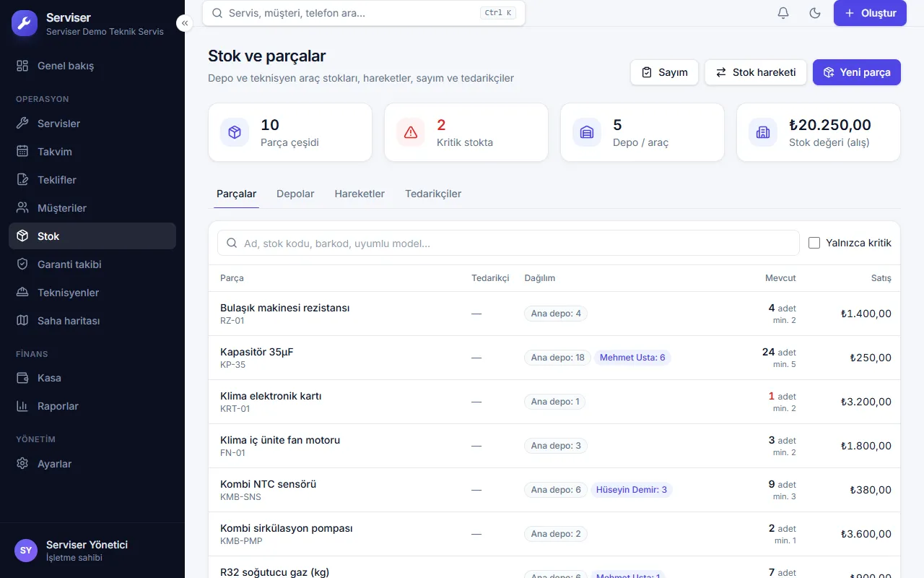Open notifications bell icon
The height and width of the screenshot is (578, 924).
coord(783,13)
